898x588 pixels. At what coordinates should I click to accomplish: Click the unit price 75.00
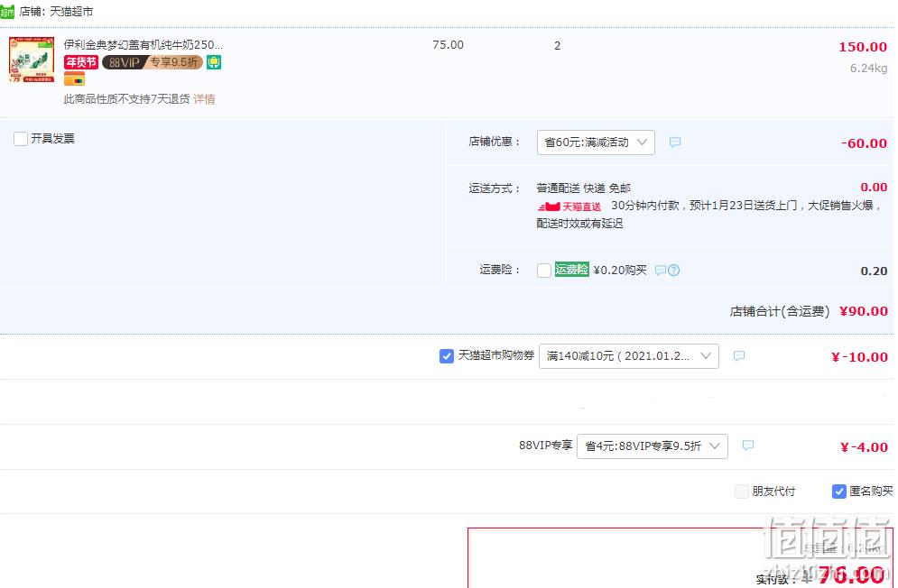pyautogui.click(x=448, y=45)
